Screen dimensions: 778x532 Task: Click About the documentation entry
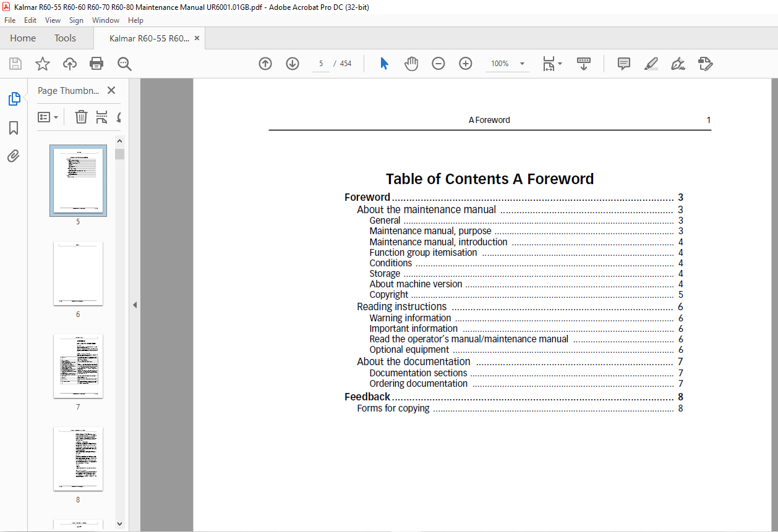point(519,361)
